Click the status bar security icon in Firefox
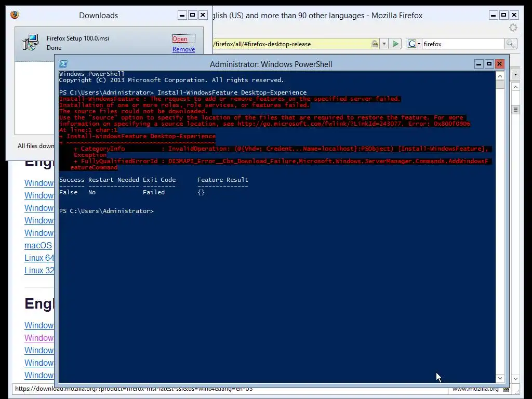 [506, 389]
